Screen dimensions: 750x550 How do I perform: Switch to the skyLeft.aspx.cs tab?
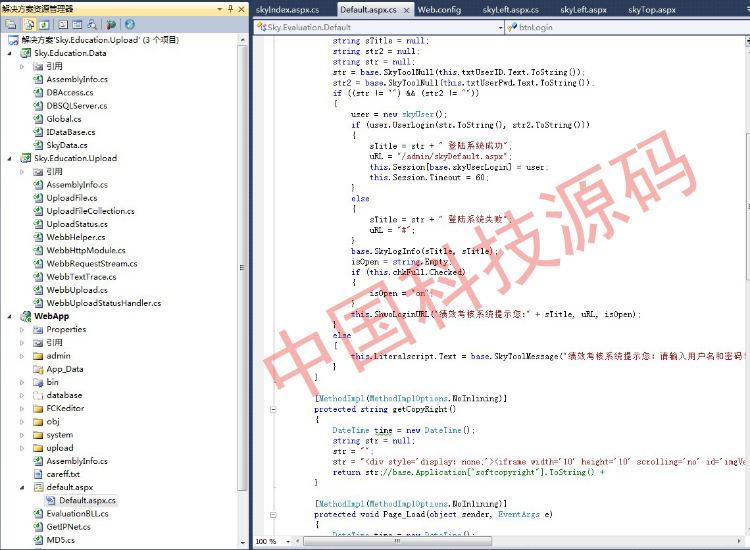click(x=510, y=10)
